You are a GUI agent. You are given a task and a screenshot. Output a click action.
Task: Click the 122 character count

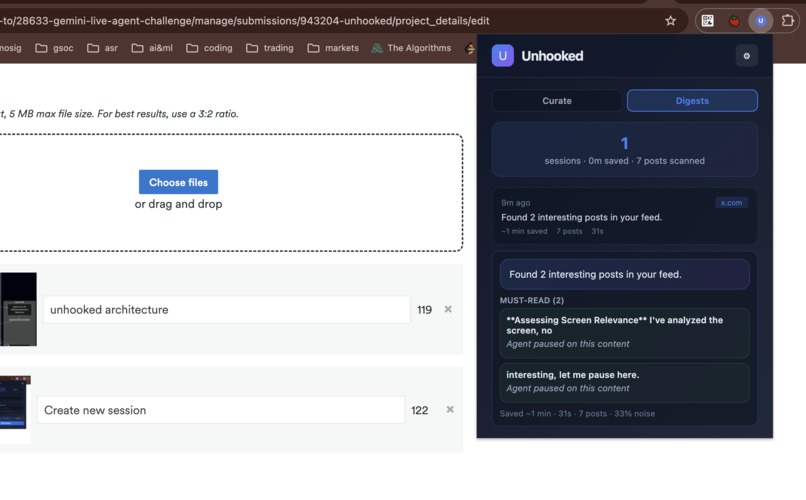click(x=419, y=410)
